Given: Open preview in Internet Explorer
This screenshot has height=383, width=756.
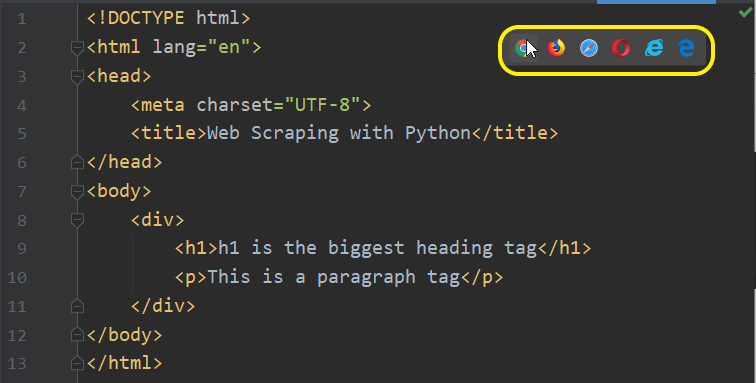Looking at the screenshot, I should tap(654, 48).
